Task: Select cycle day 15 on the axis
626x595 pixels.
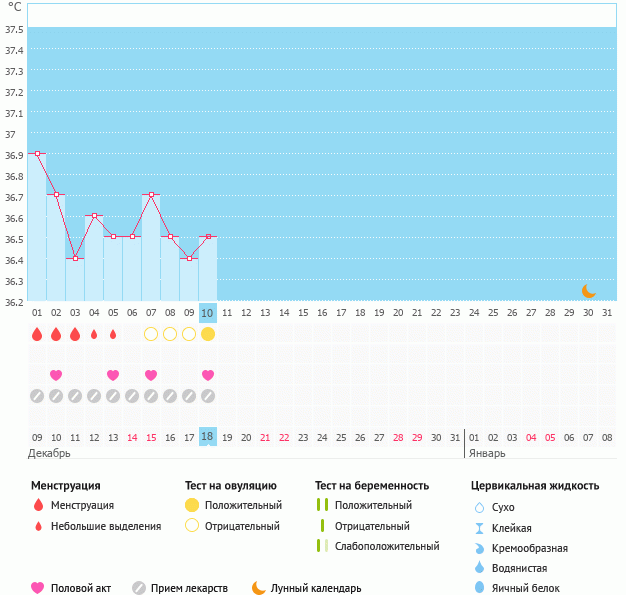Action: pos(303,313)
